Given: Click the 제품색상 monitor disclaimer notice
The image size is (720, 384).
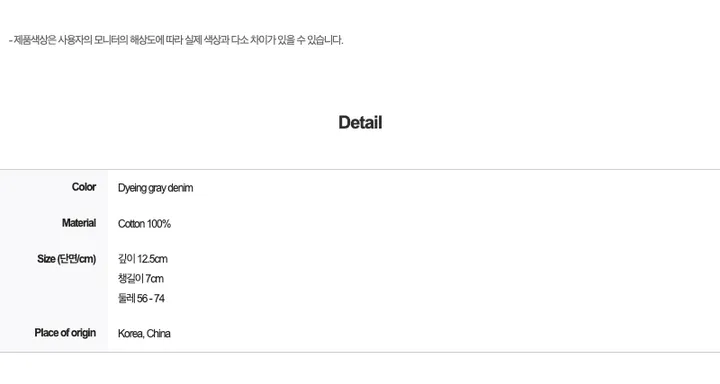Looking at the screenshot, I should (176, 40).
